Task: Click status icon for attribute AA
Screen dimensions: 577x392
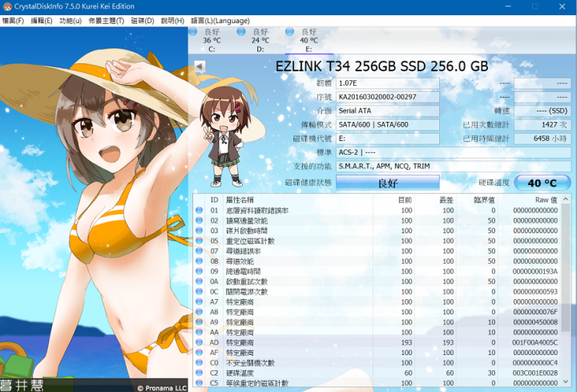Action: pos(199,332)
